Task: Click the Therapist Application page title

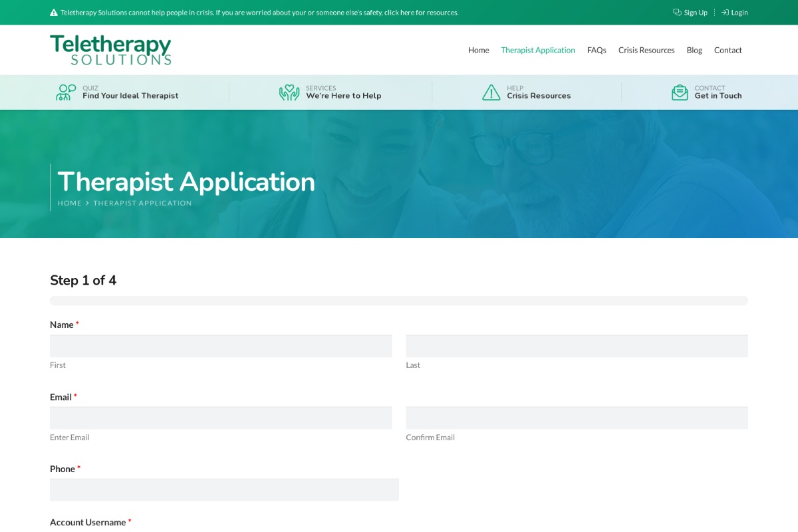Action: pyautogui.click(x=186, y=182)
